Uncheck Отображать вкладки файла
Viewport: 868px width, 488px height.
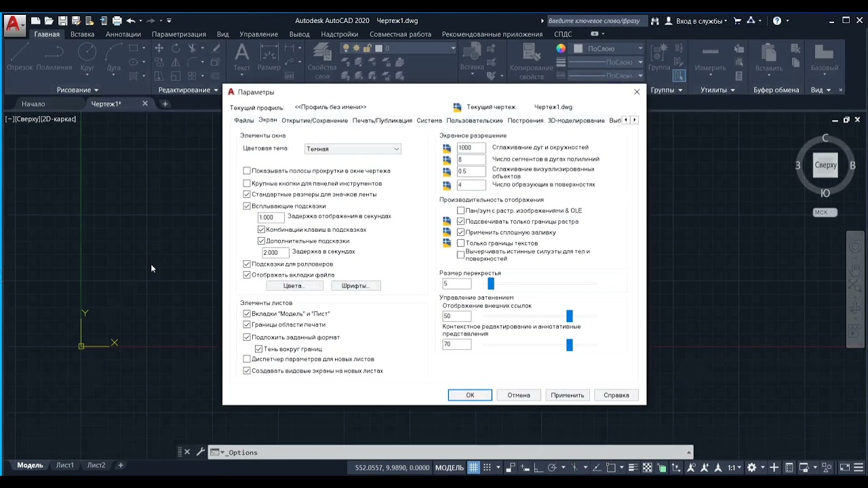tap(247, 274)
